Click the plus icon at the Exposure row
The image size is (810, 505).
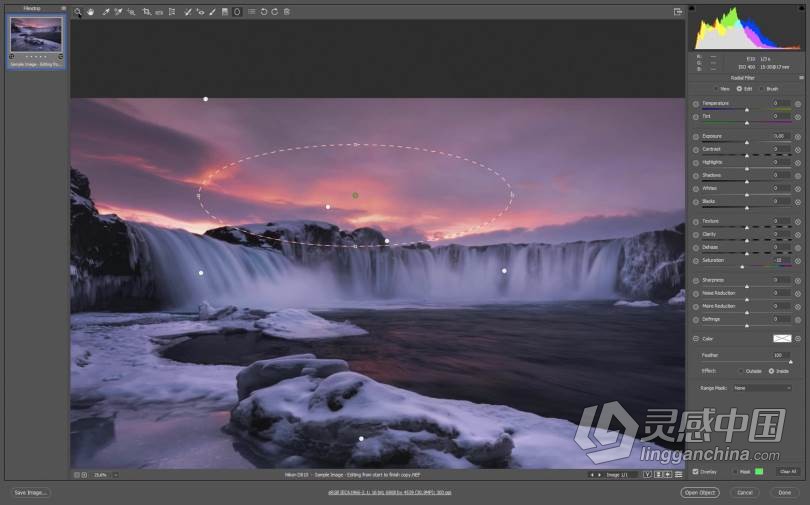pos(798,137)
